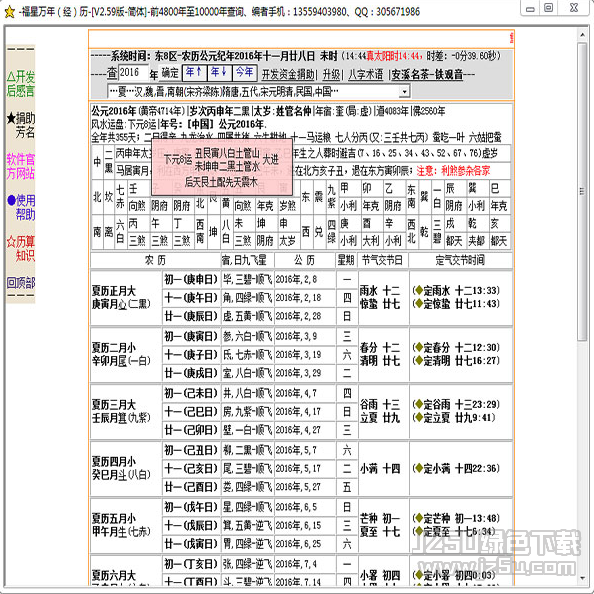Click cell 夏历五月小 甲午月
594x594 pixels.
pyautogui.click(x=126, y=525)
